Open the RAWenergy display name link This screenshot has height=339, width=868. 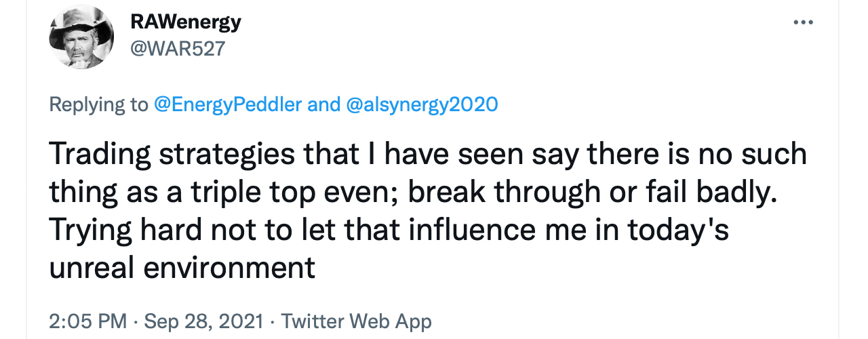tap(185, 22)
